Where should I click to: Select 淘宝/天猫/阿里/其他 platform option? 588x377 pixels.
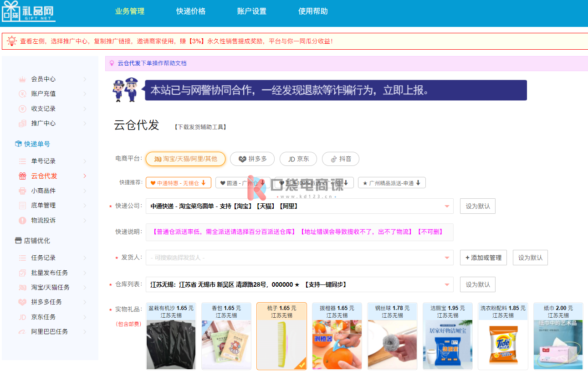(x=186, y=159)
